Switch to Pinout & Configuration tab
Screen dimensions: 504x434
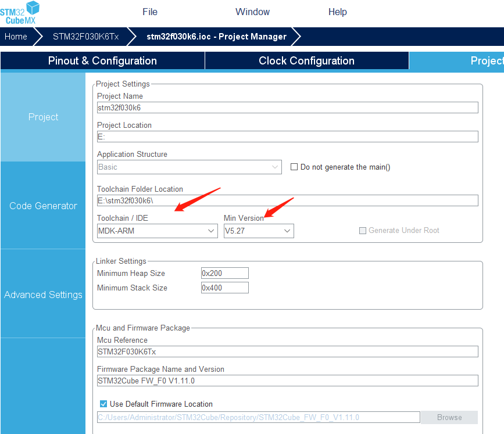pyautogui.click(x=102, y=61)
